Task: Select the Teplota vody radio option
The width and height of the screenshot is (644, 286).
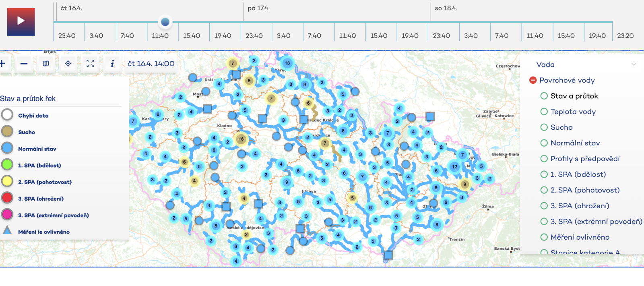Action: (544, 112)
